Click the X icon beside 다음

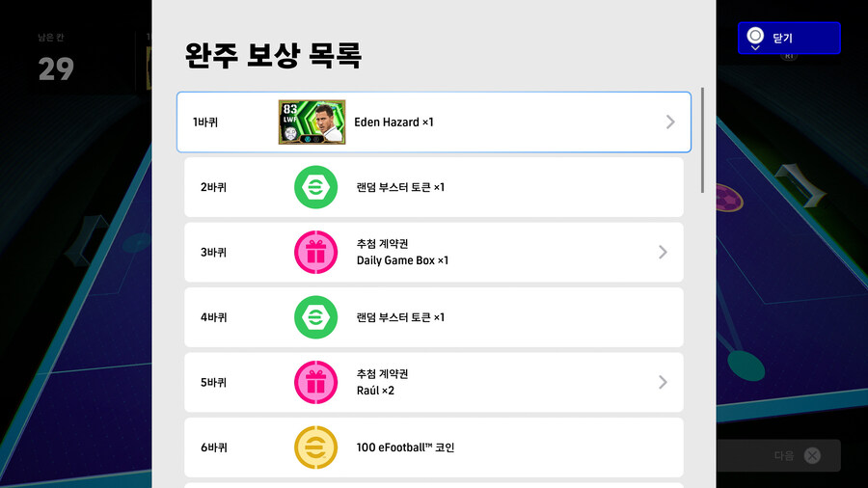(813, 455)
